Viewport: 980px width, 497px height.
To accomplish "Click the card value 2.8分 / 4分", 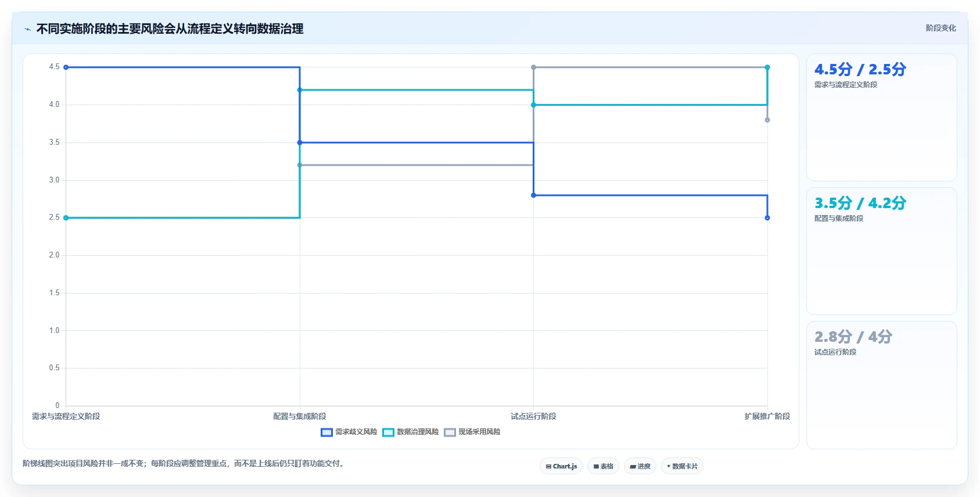I will click(853, 337).
